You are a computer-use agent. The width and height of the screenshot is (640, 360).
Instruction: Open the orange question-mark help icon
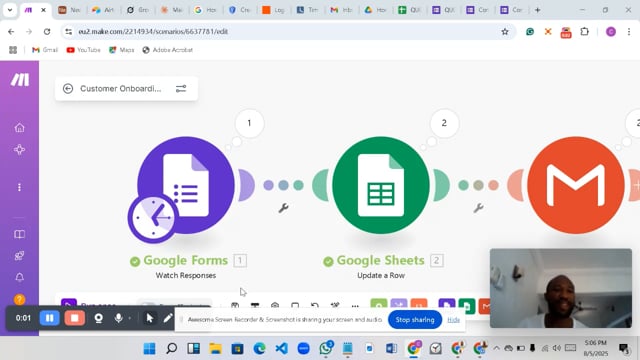point(19,299)
